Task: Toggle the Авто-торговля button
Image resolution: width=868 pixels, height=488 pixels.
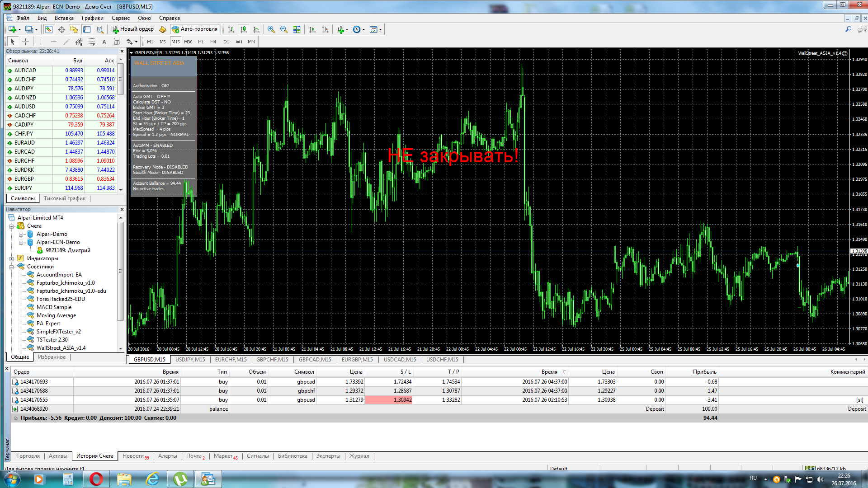Action: click(x=195, y=29)
